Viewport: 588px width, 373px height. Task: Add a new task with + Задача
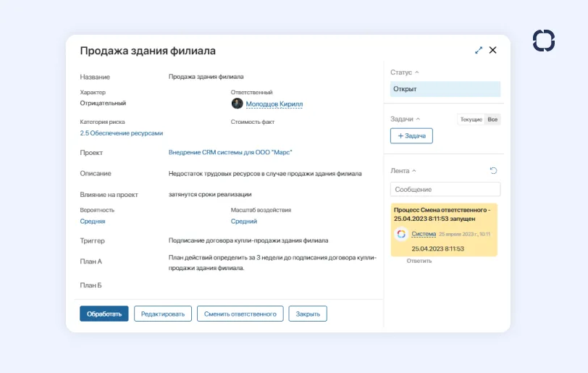click(x=411, y=136)
